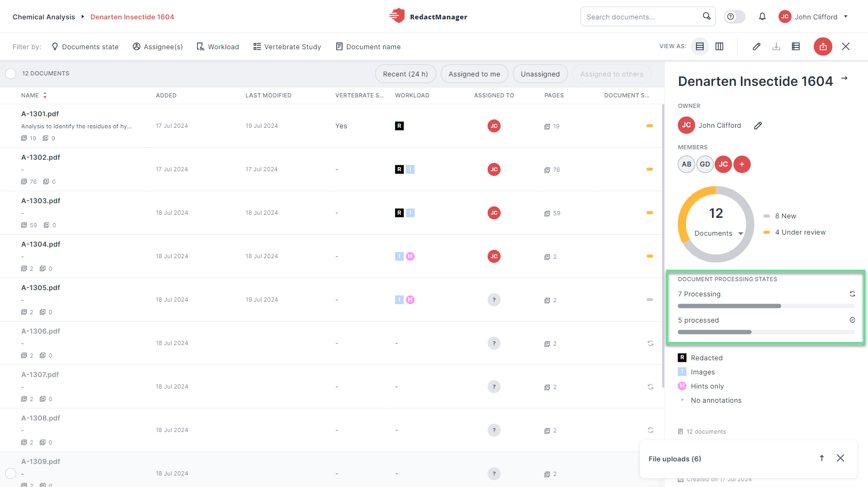
Task: Select all 12 documents checkbox
Action: click(10, 73)
